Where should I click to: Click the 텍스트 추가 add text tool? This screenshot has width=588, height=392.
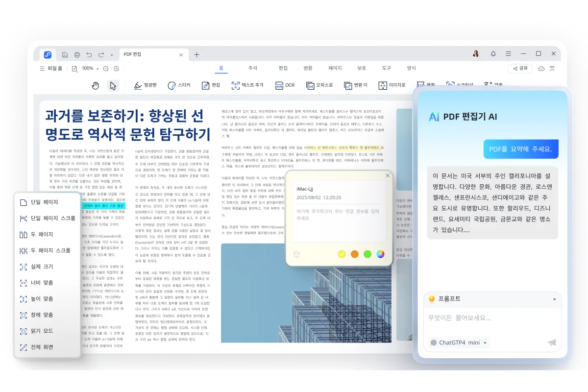(247, 85)
